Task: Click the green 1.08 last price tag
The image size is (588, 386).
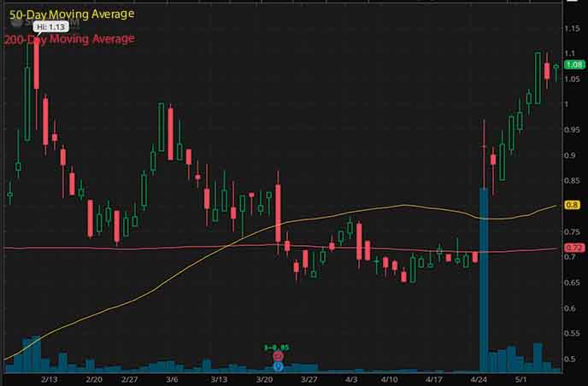Action: (574, 65)
